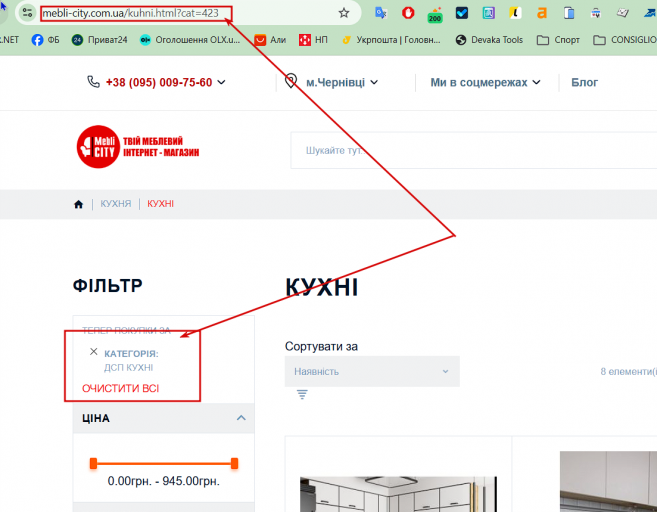Click the КУХНІ breadcrumb item

point(160,204)
